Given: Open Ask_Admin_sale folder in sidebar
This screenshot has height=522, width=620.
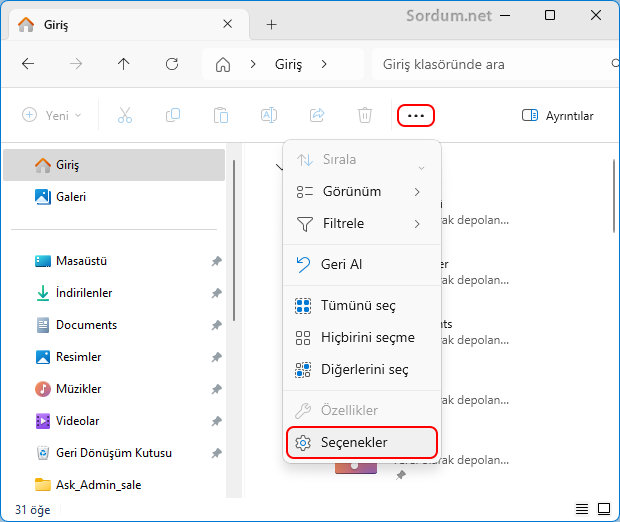Looking at the screenshot, I should (114, 485).
